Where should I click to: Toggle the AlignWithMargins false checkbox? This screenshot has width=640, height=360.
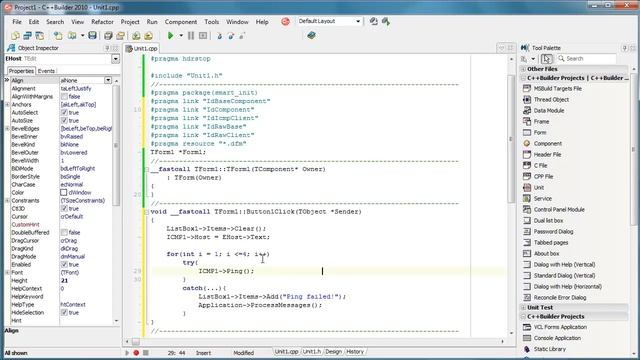64,97
